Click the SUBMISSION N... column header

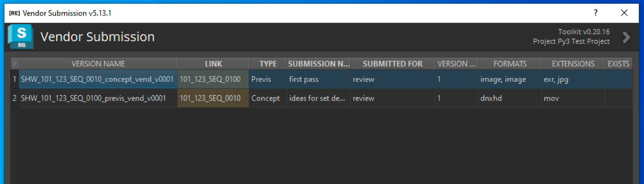[318, 64]
